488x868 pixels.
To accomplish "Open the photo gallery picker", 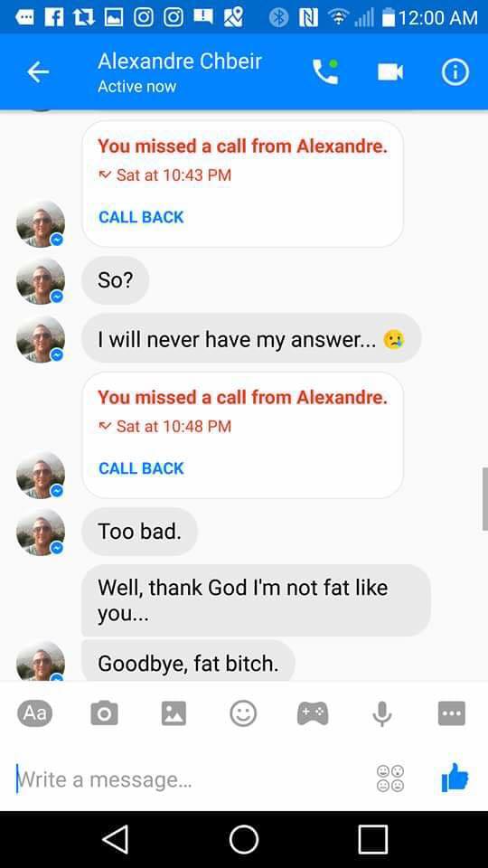I will [x=174, y=713].
